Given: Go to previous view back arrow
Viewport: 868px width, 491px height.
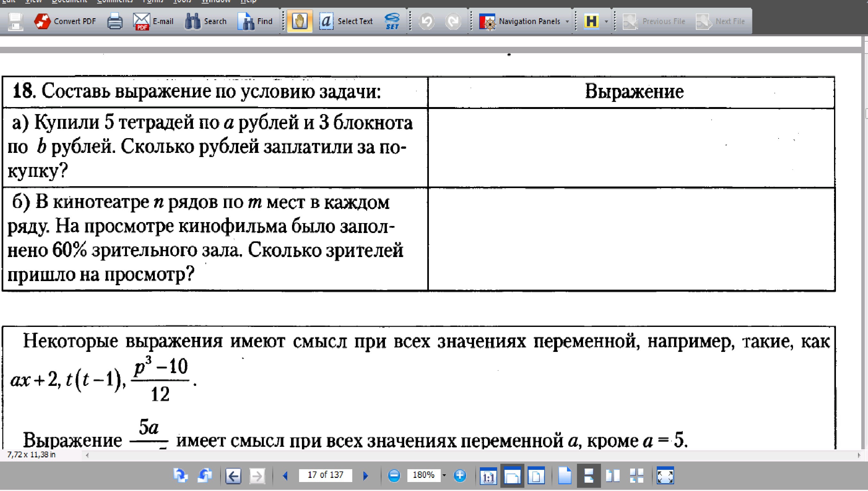Looking at the screenshot, I should [233, 476].
